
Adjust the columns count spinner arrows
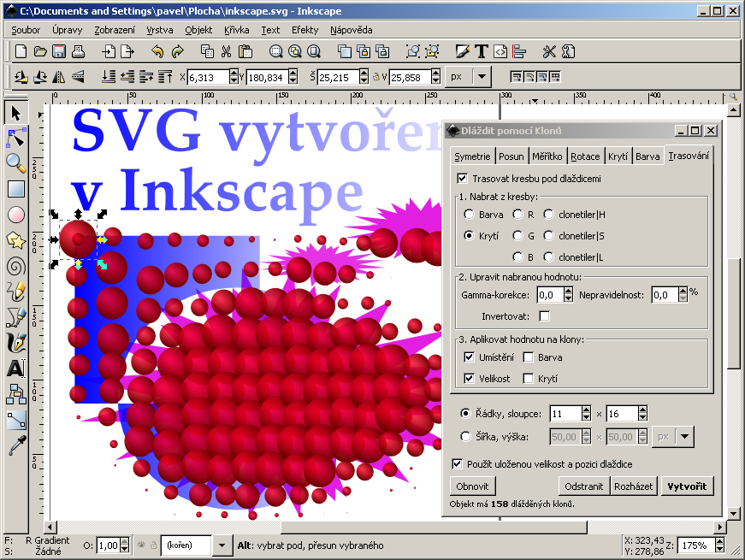643,414
